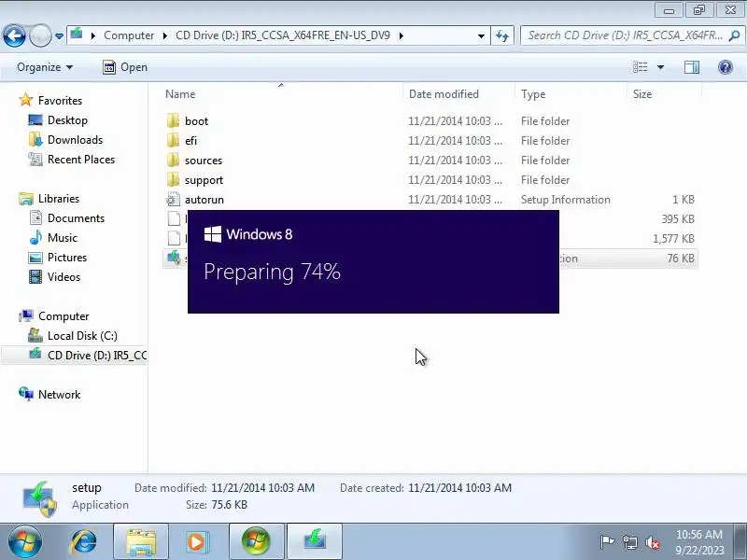Click the autorun file name

point(204,200)
